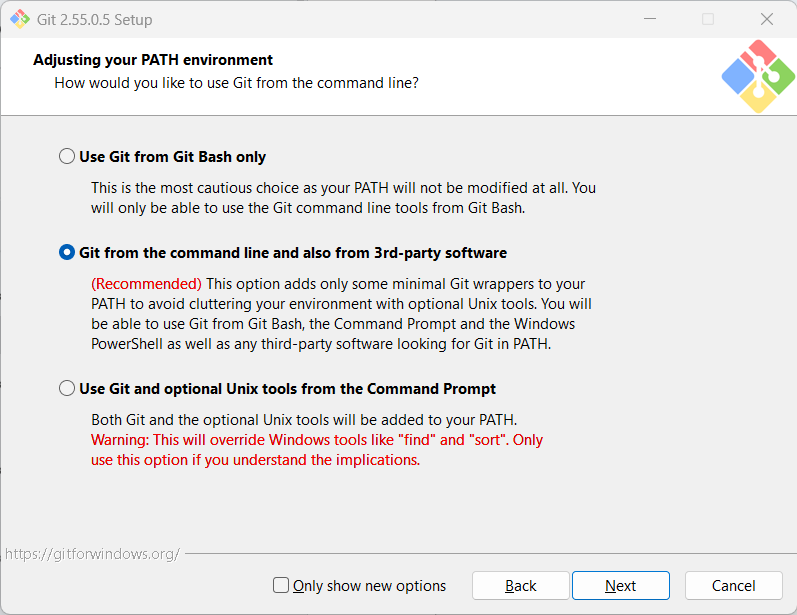The image size is (797, 615).
Task: Click the "Git 2.55.0.5 Setup" title text
Action: pyautogui.click(x=95, y=20)
